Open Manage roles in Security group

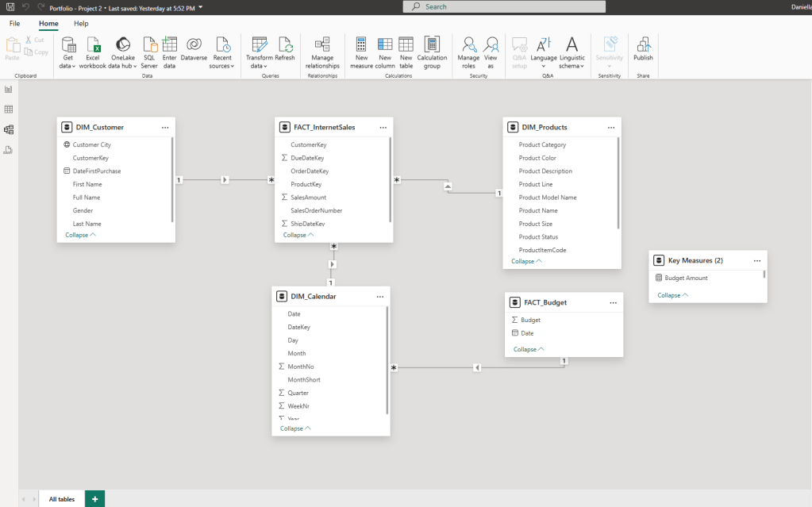point(468,45)
